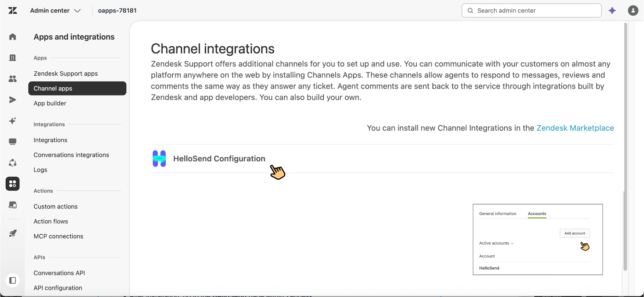The height and width of the screenshot is (297, 644).
Task: Open Action flows
Action: pos(51,221)
